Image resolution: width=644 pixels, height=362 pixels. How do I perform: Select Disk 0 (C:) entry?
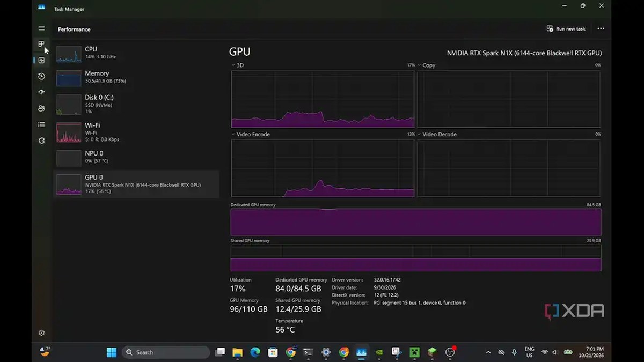pyautogui.click(x=136, y=104)
